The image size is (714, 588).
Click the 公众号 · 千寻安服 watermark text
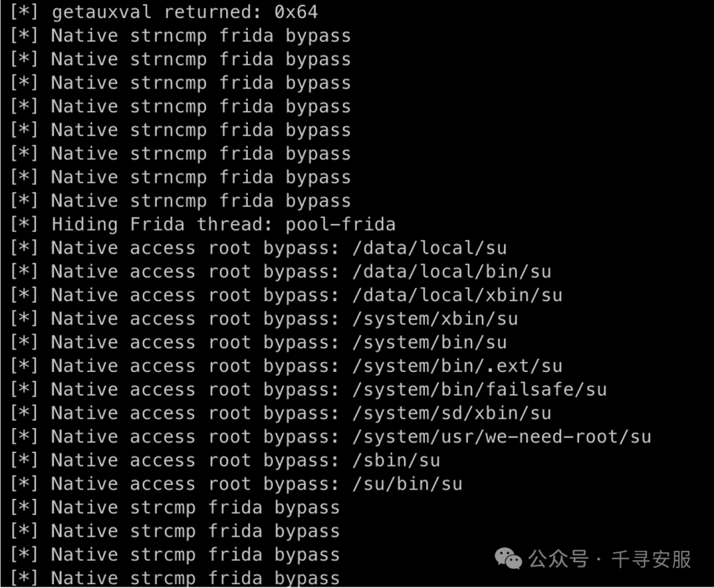click(610, 559)
